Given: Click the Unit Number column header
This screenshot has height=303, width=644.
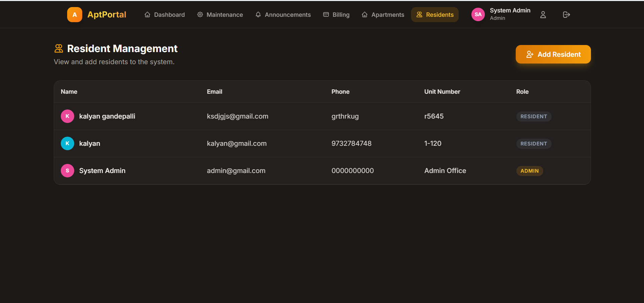Looking at the screenshot, I should click(x=442, y=92).
